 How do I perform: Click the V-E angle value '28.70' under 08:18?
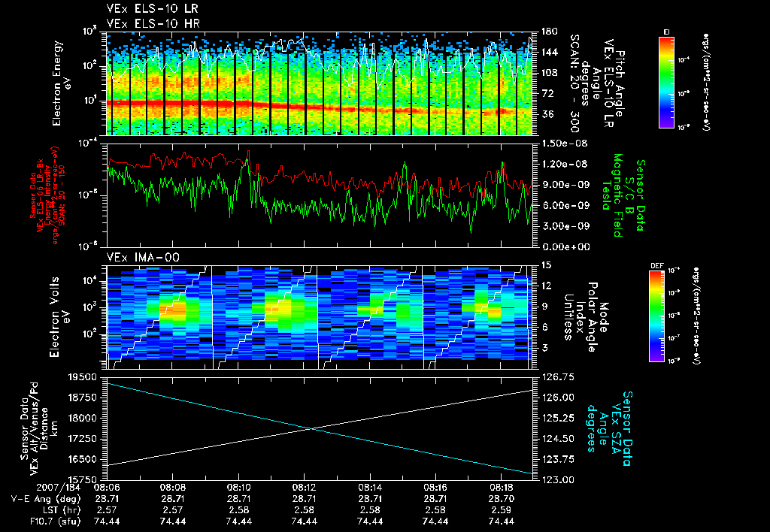pyautogui.click(x=502, y=499)
